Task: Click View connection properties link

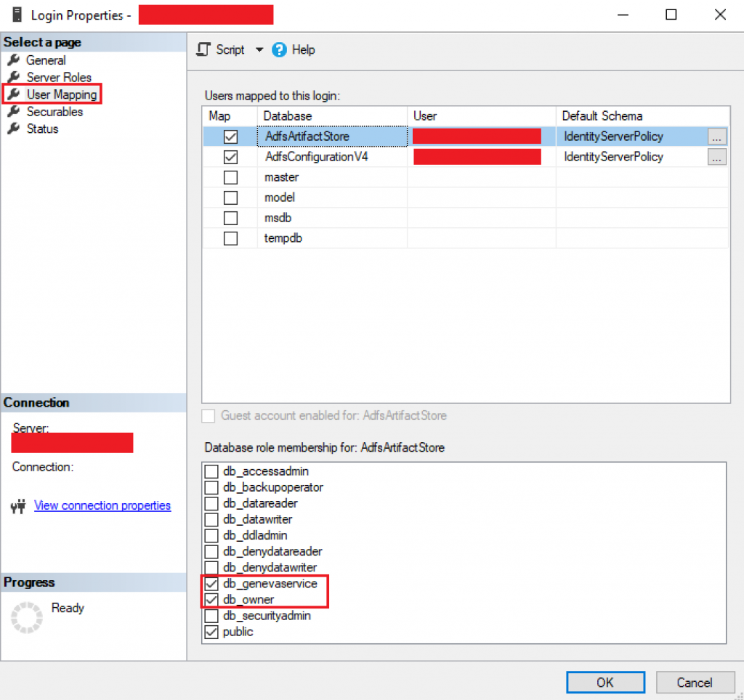Action: (x=102, y=505)
